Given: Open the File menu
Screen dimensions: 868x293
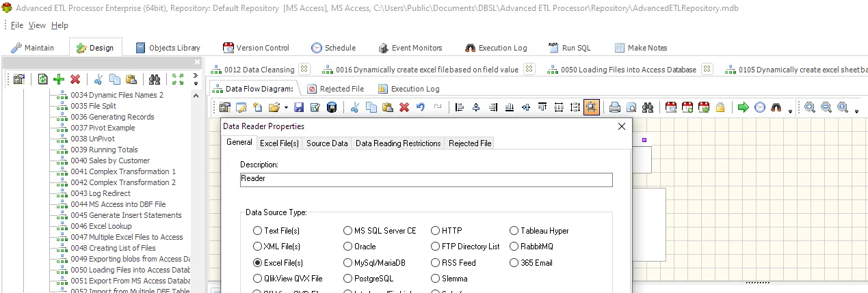Looking at the screenshot, I should (x=17, y=25).
